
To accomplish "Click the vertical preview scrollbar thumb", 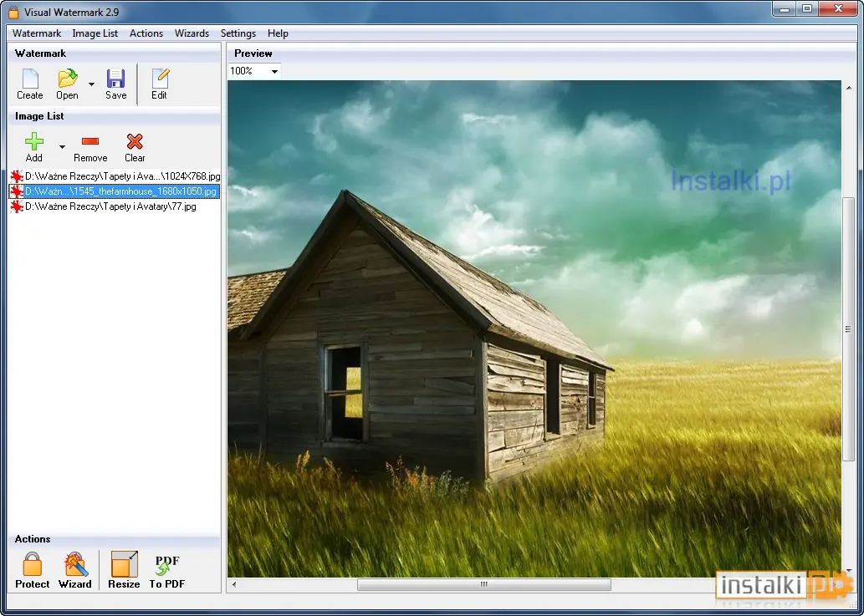I will 849,330.
